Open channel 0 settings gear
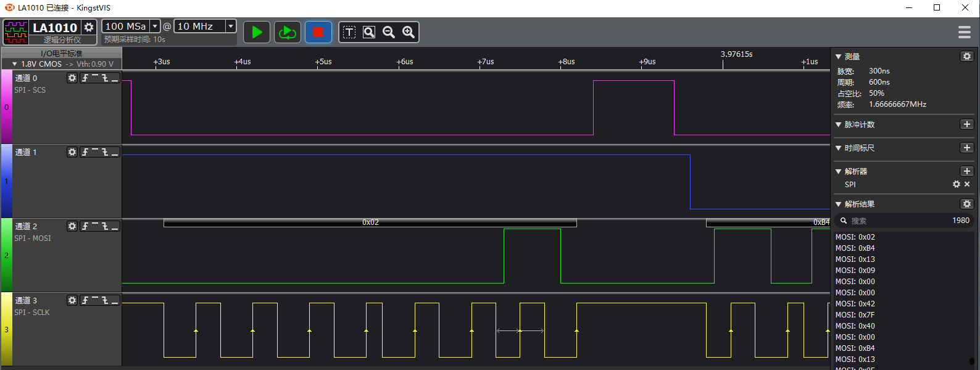The height and width of the screenshot is (370, 980). coord(72,78)
